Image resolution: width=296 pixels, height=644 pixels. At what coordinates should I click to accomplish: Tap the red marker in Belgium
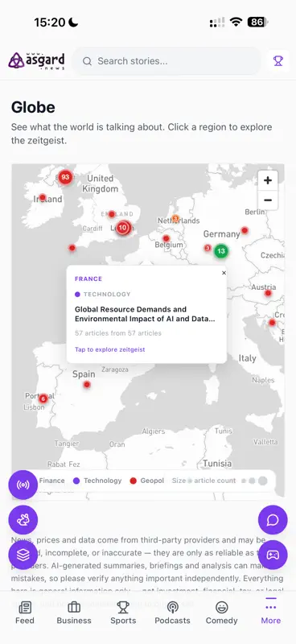(166, 238)
